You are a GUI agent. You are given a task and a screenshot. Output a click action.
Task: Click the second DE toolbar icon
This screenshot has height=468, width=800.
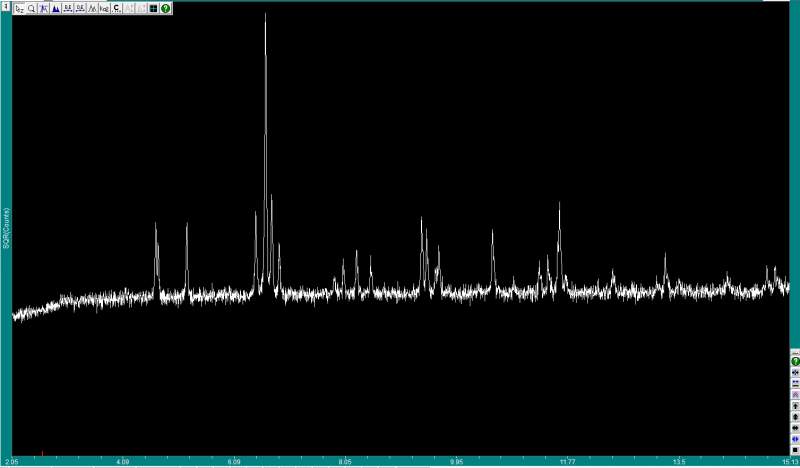80,9
